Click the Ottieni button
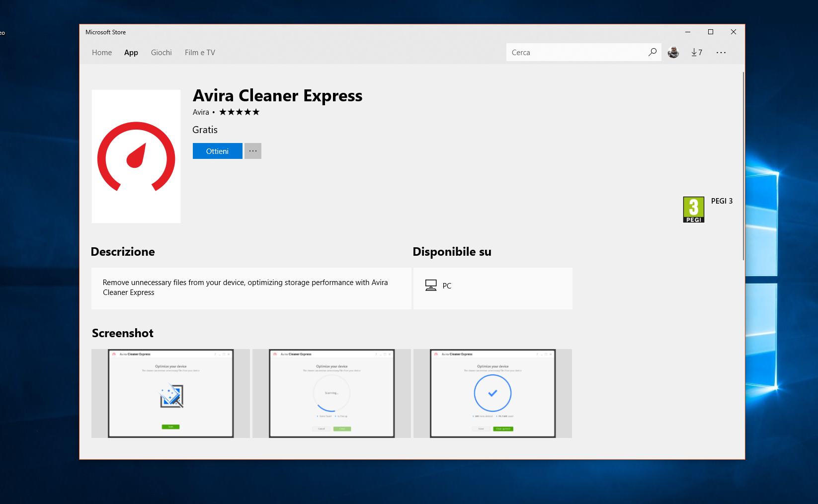Screen dimensions: 818x504 pos(218,151)
